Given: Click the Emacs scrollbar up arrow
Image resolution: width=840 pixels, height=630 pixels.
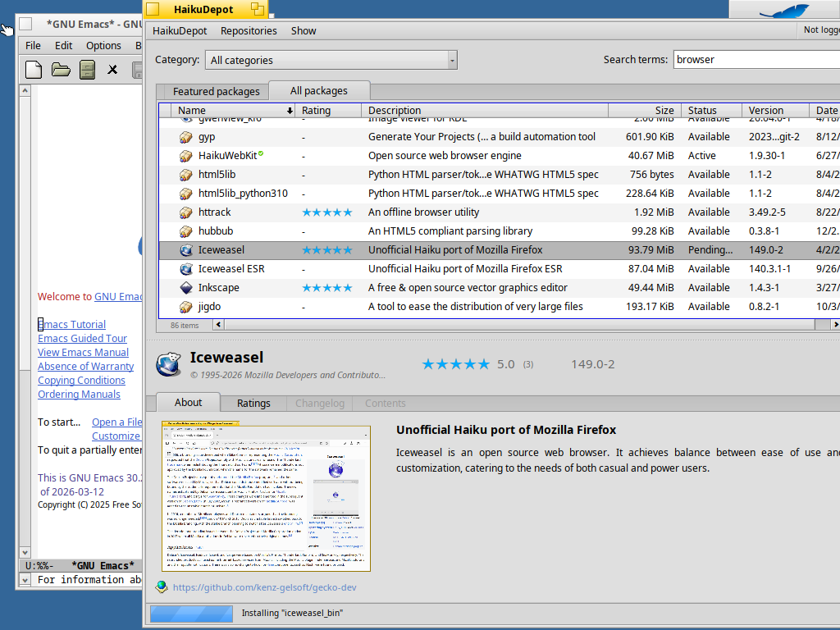Looking at the screenshot, I should point(25,90).
